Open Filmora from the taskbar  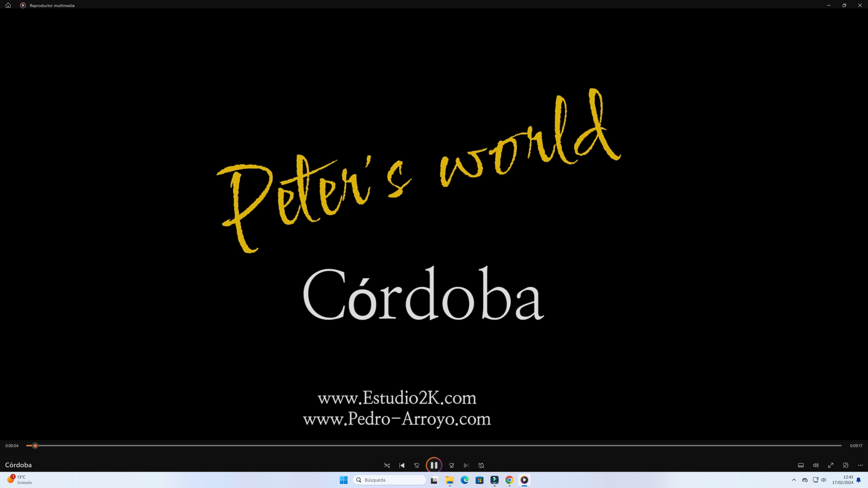494,480
